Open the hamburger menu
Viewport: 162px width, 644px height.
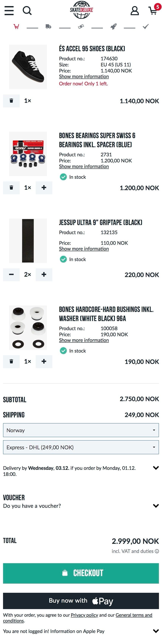(x=9, y=10)
